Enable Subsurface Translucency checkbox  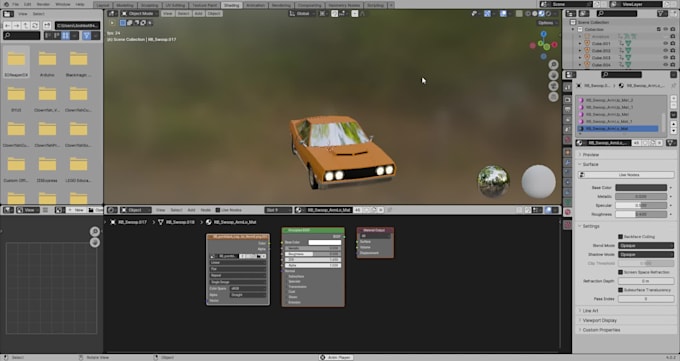[x=621, y=290]
